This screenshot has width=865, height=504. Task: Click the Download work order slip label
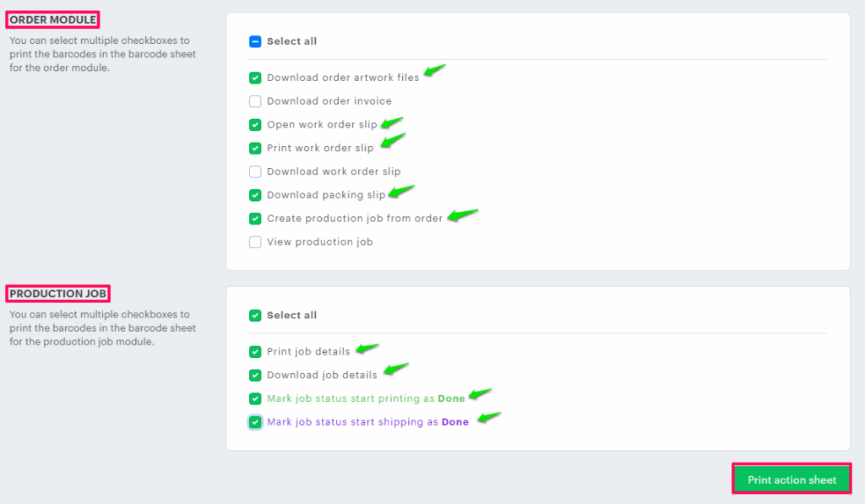[334, 171]
